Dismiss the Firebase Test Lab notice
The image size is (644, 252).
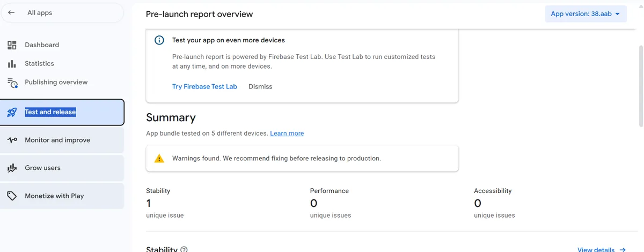260,86
